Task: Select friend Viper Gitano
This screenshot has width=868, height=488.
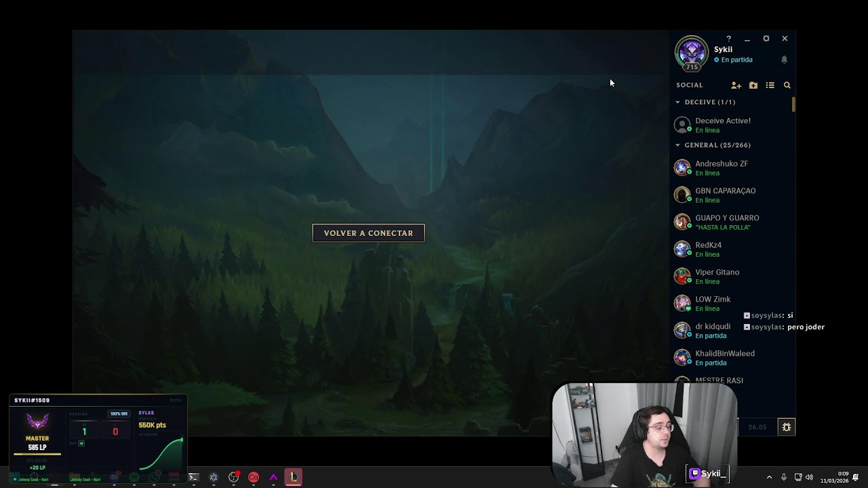Action: point(731,276)
